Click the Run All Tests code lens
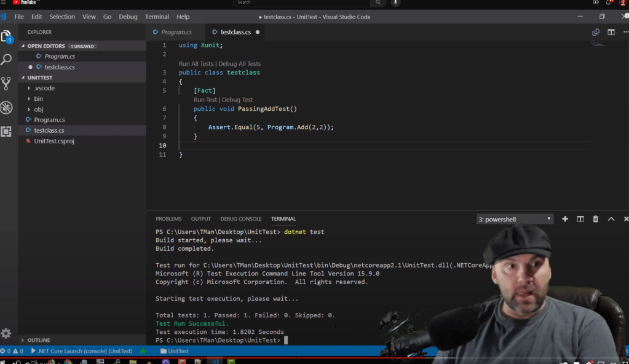The width and height of the screenshot is (629, 364). point(196,63)
